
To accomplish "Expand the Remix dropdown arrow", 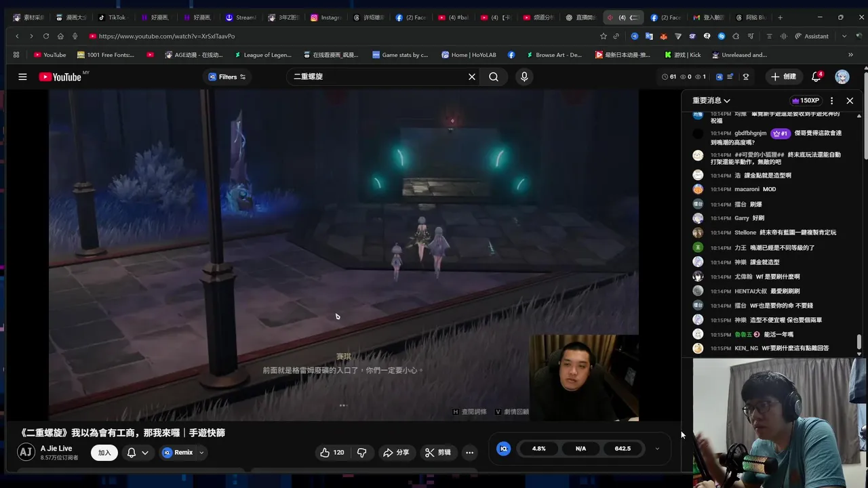I will tap(201, 453).
